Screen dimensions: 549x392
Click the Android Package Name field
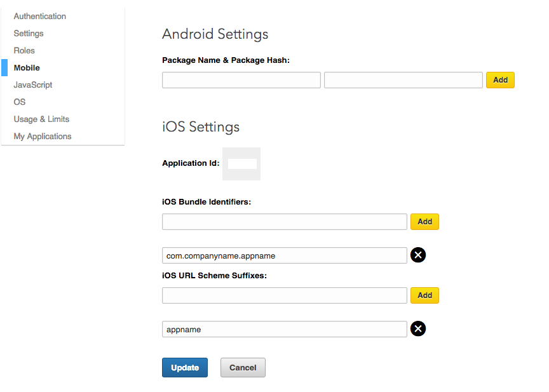(x=241, y=80)
